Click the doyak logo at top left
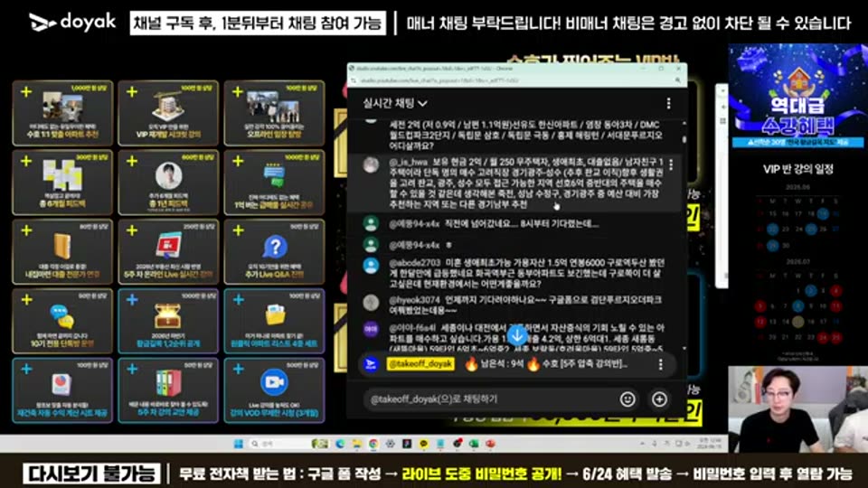The image size is (868, 488). 72,22
